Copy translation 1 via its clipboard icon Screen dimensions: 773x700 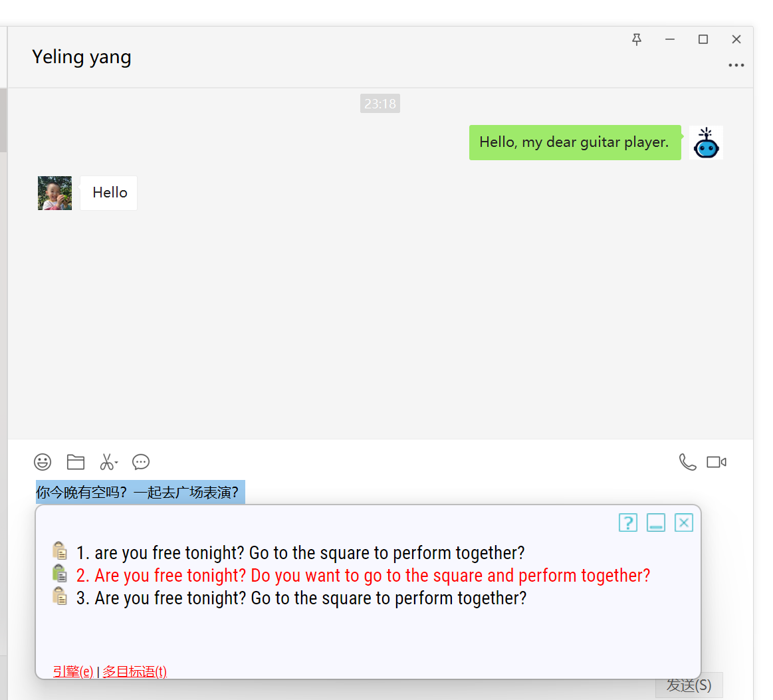pos(60,550)
